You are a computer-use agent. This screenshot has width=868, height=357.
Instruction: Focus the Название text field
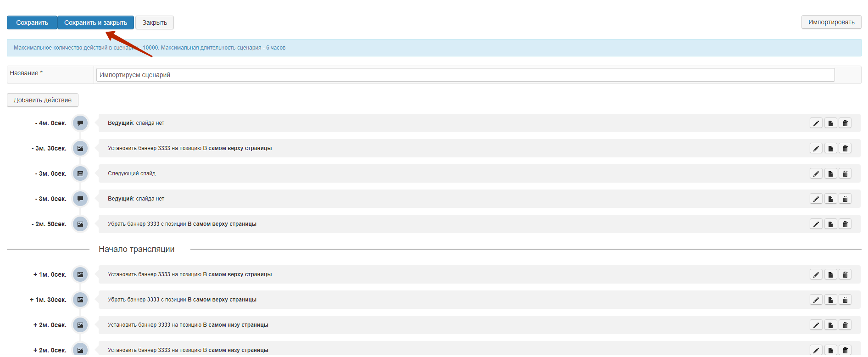click(465, 75)
